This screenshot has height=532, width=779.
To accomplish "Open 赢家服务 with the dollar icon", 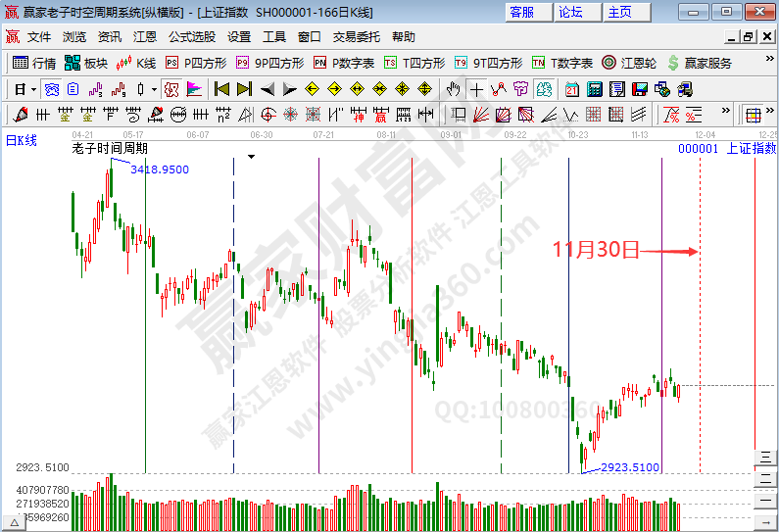I will coord(700,63).
